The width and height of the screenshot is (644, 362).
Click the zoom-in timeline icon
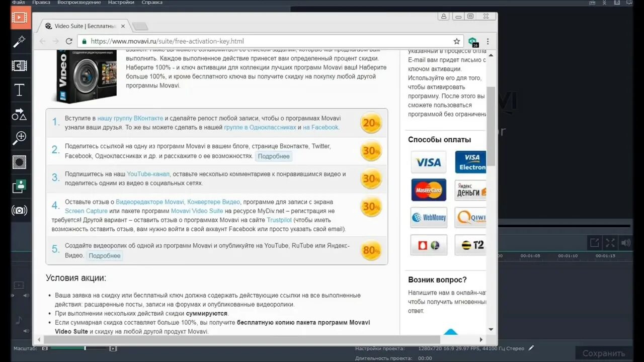[113, 348]
